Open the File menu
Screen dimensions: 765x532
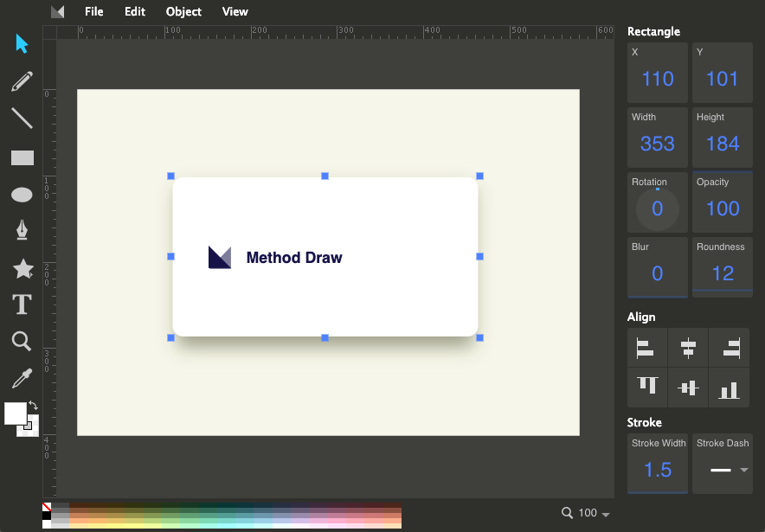tap(93, 12)
